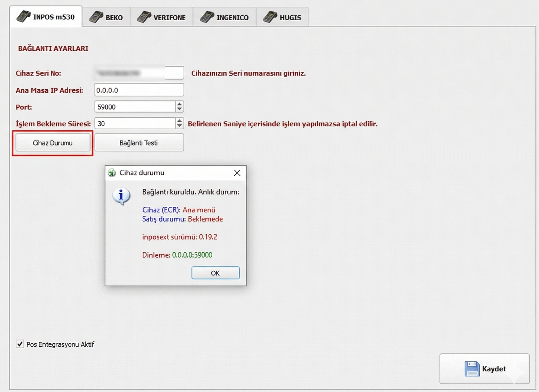Click the HUGIS tab's POS device icon
The image size is (539, 392).
pyautogui.click(x=270, y=17)
